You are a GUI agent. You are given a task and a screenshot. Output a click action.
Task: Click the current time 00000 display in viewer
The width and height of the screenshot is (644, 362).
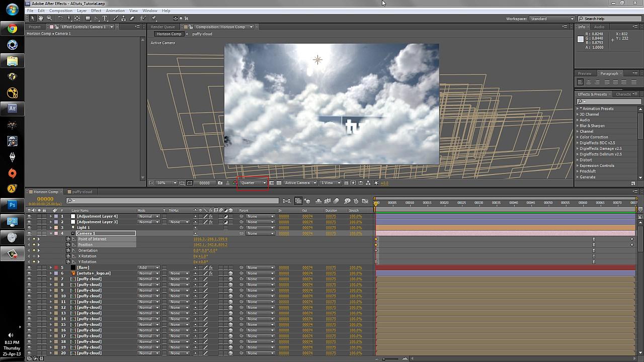(x=204, y=183)
